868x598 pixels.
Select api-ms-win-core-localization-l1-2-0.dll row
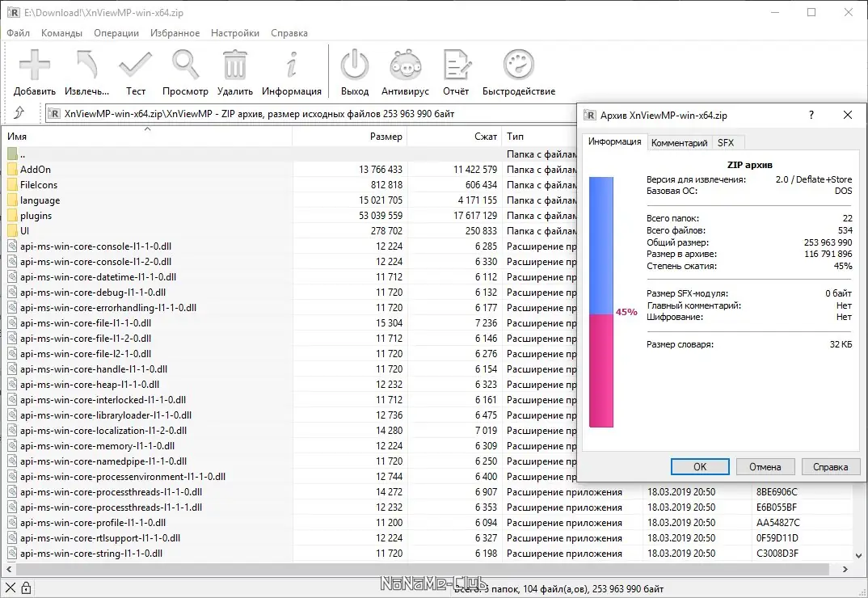pos(289,430)
